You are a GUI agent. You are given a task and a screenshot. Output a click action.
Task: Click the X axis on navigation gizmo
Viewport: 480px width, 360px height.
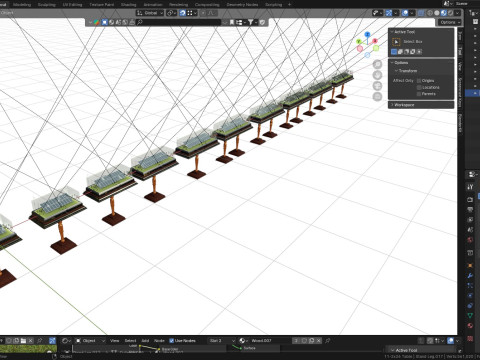pos(375,41)
